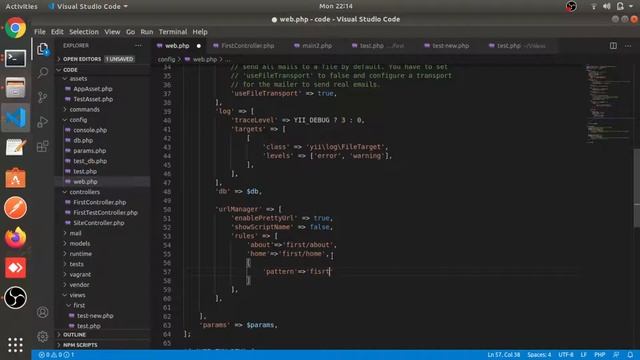Open the Search view icon
The width and height of the screenshot is (640, 360).
tap(43, 73)
